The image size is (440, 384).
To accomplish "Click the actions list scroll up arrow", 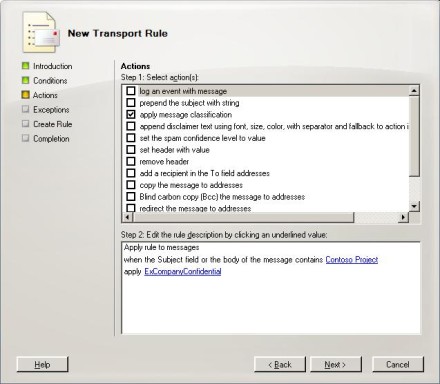I will point(414,91).
